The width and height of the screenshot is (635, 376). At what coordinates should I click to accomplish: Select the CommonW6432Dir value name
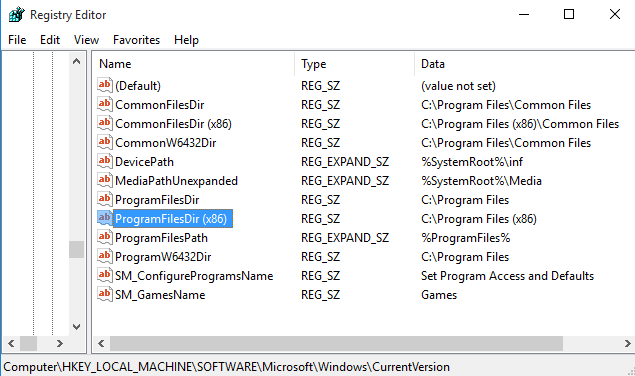pyautogui.click(x=166, y=143)
